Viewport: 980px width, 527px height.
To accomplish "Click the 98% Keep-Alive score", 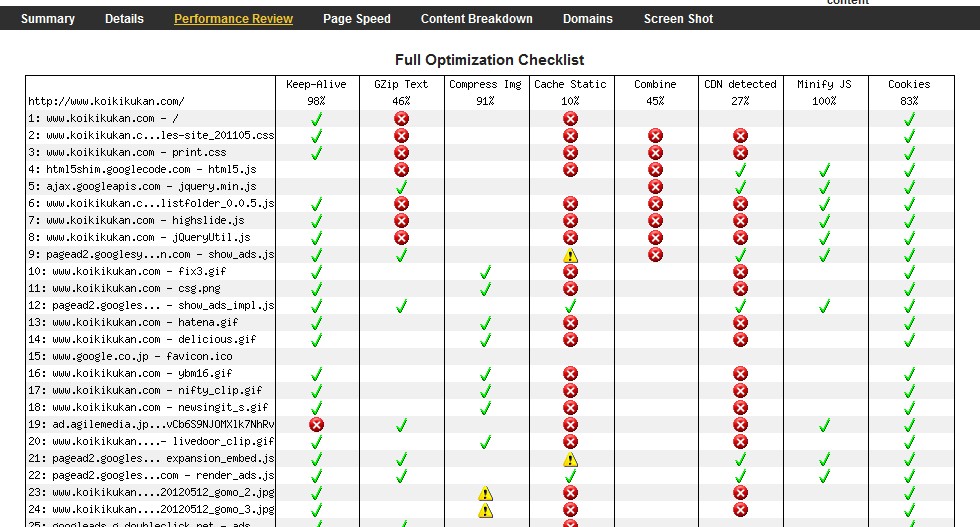I will click(x=316, y=101).
